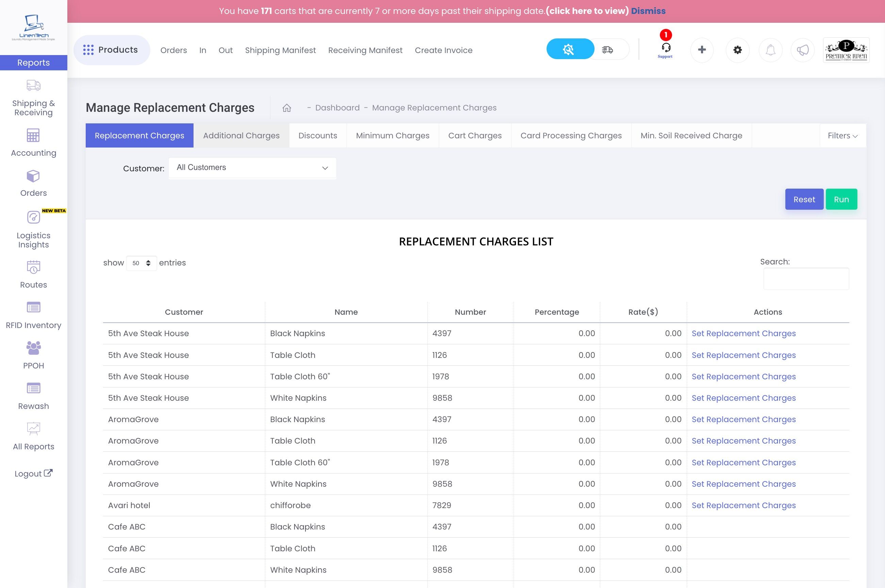The image size is (885, 588).
Task: Set Replacement Charges for Avari hotel chifforobe
Action: (x=743, y=505)
